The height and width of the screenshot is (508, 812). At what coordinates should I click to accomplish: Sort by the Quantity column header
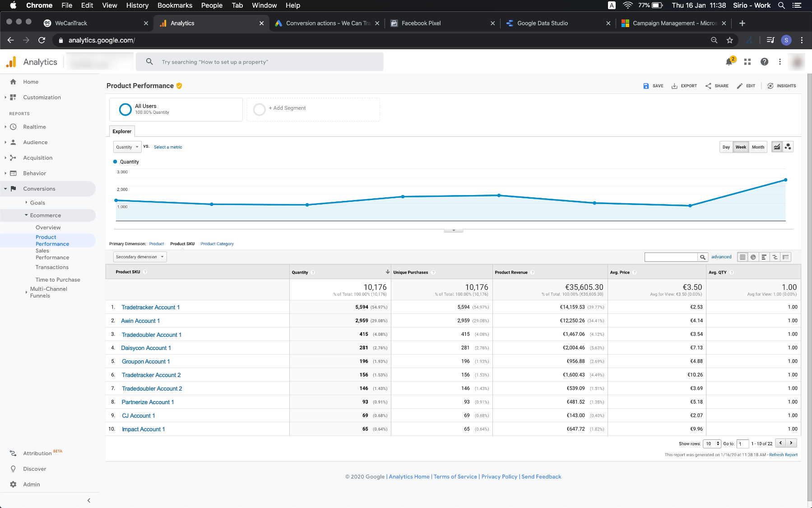[300, 272]
